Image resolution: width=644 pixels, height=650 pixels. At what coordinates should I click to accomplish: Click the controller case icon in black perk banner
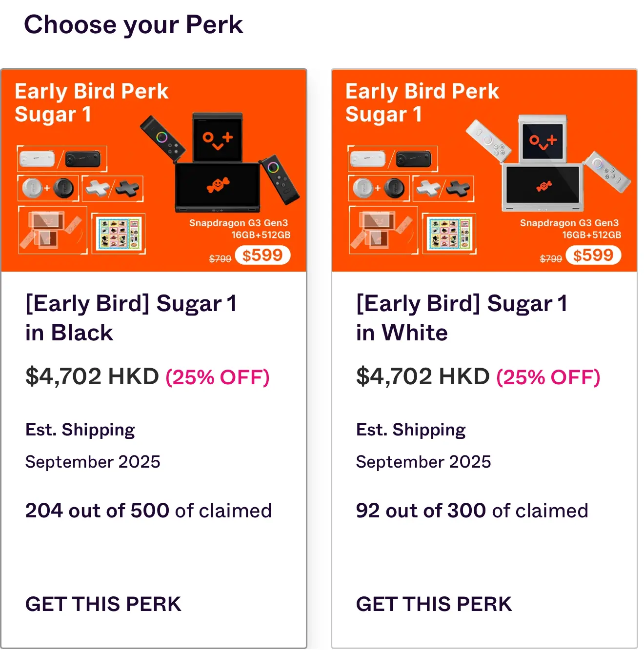pyautogui.click(x=62, y=158)
